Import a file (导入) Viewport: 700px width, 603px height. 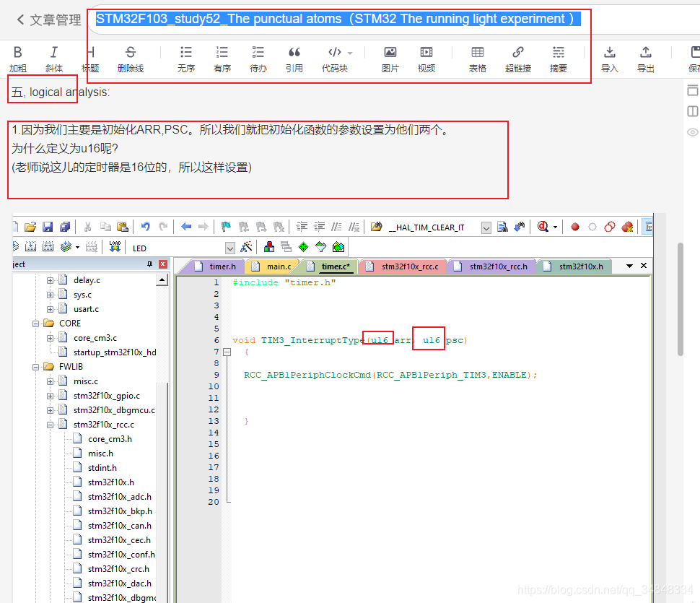click(x=609, y=59)
